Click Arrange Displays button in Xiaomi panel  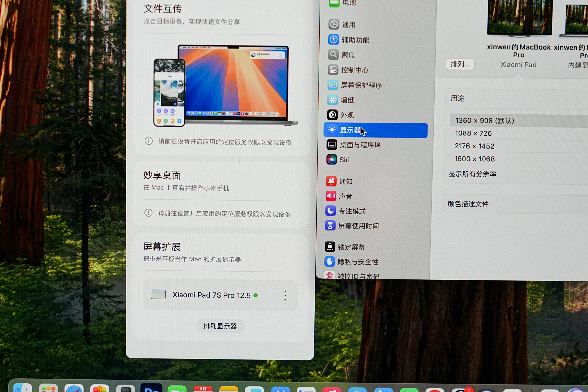coord(220,326)
